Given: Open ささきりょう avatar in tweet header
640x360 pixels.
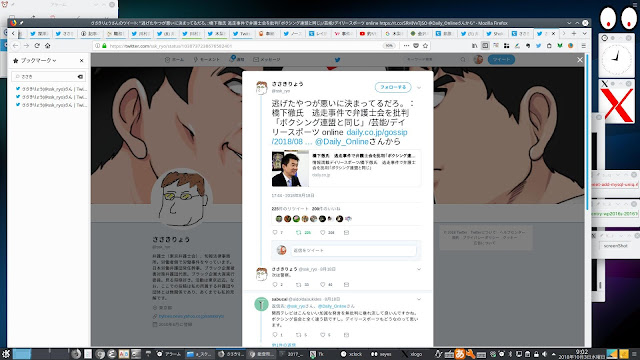Looking at the screenshot, I should (x=262, y=87).
